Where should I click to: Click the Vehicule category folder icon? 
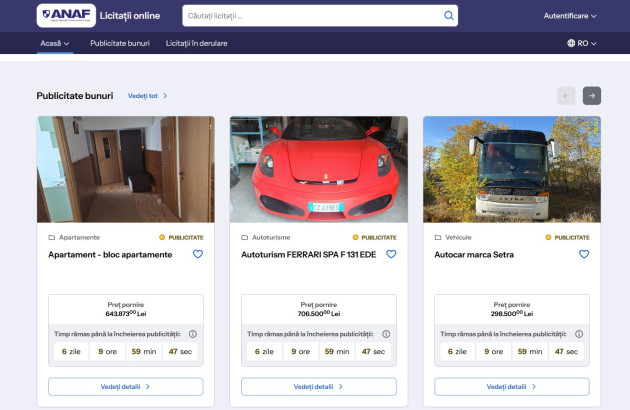pos(438,238)
